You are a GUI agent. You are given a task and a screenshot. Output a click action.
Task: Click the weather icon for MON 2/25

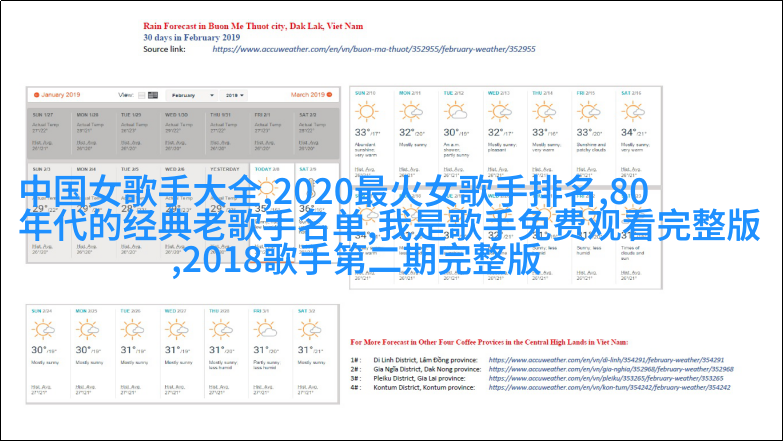pyautogui.click(x=88, y=330)
